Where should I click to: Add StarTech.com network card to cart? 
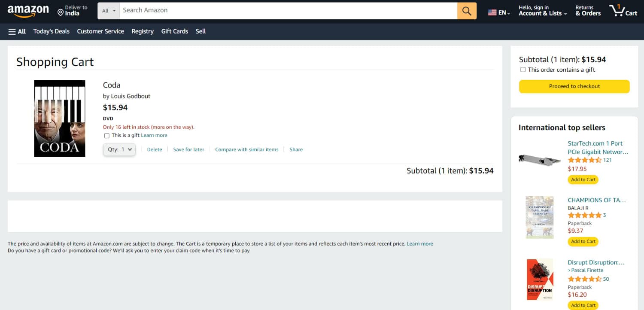[x=583, y=179]
